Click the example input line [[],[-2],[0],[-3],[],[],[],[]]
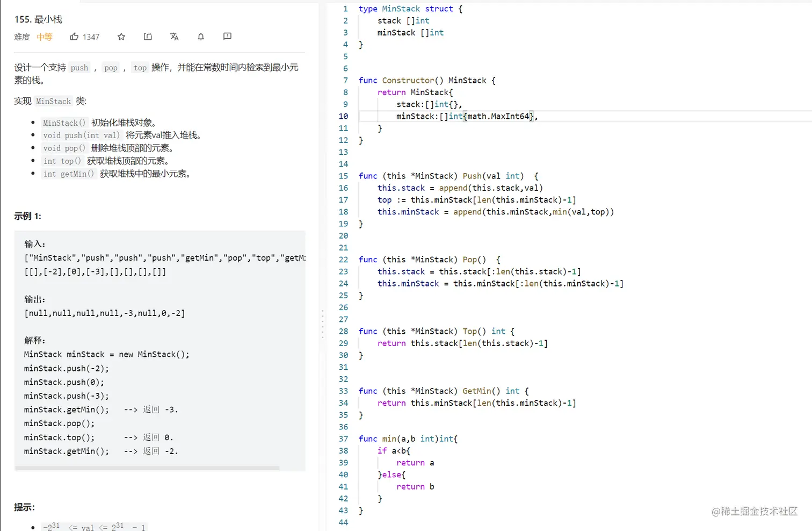The image size is (812, 531). coord(95,272)
